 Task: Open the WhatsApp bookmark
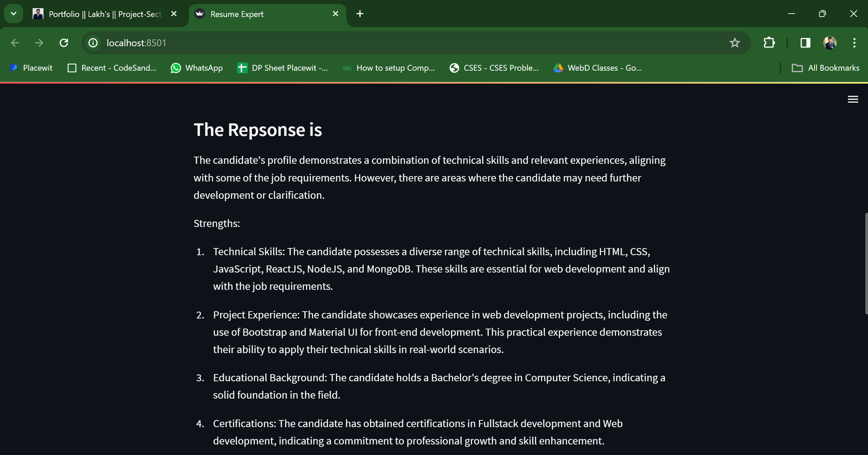coord(197,68)
